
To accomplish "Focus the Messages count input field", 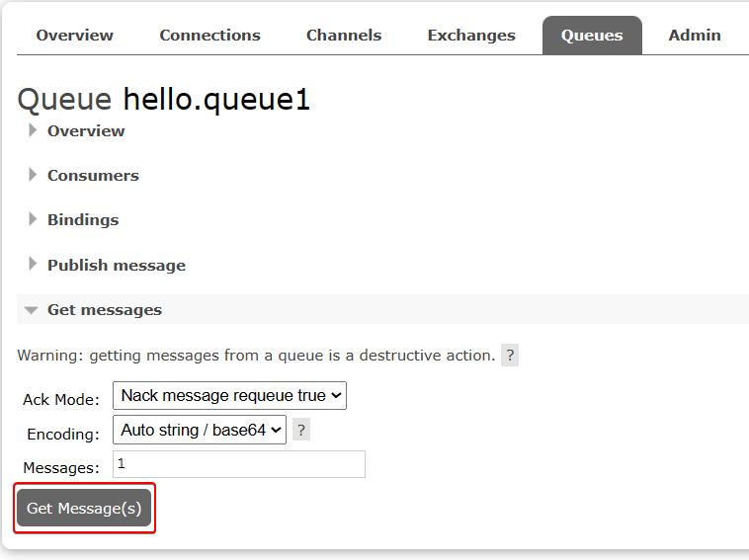I will pyautogui.click(x=238, y=464).
